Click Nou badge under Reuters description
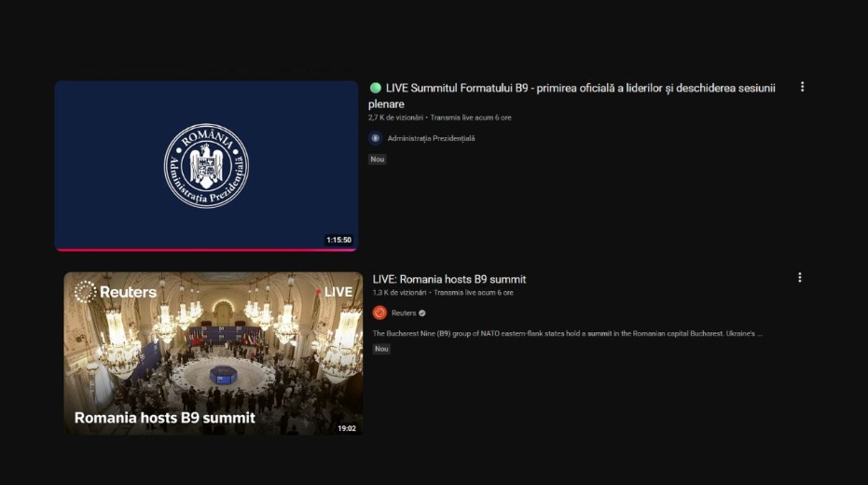Screen dimensions: 868x485 pyautogui.click(x=381, y=349)
